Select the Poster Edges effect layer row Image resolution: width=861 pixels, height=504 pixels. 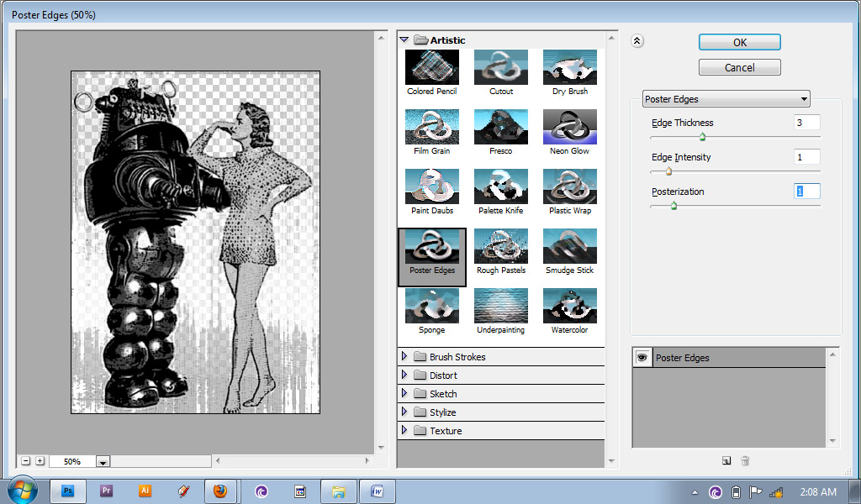click(729, 358)
